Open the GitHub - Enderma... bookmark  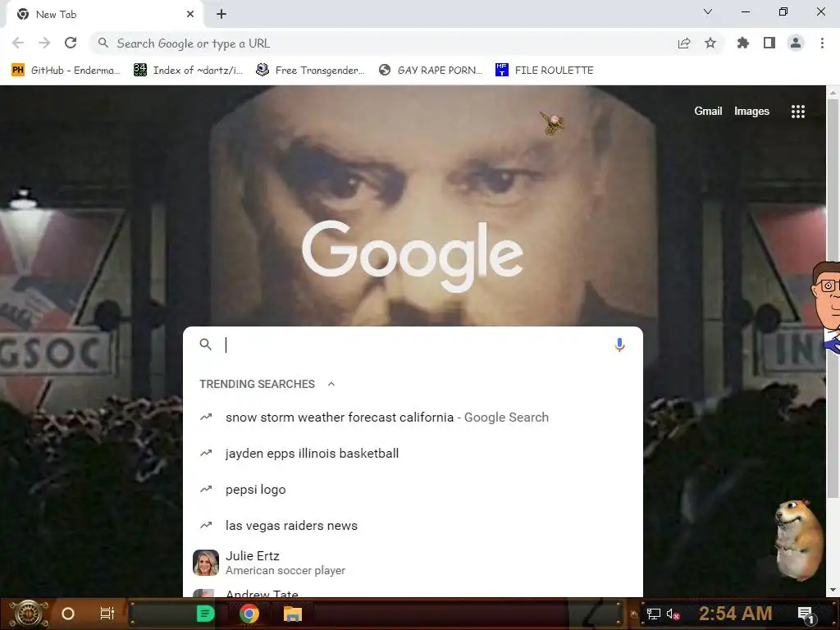coord(66,71)
